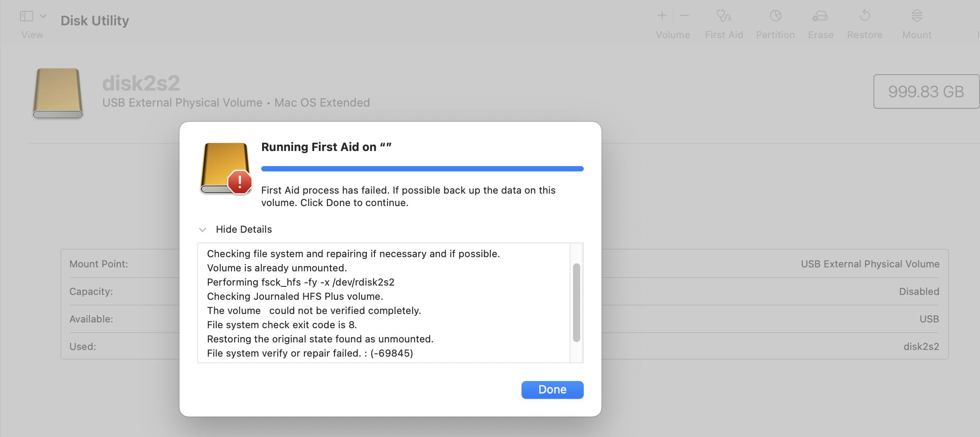Toggle the sidebar view icon

[x=27, y=16]
